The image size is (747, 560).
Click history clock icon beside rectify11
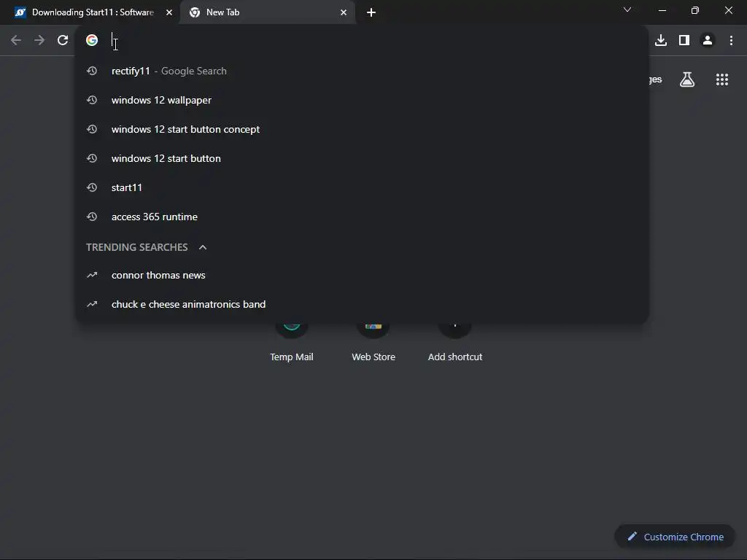92,71
